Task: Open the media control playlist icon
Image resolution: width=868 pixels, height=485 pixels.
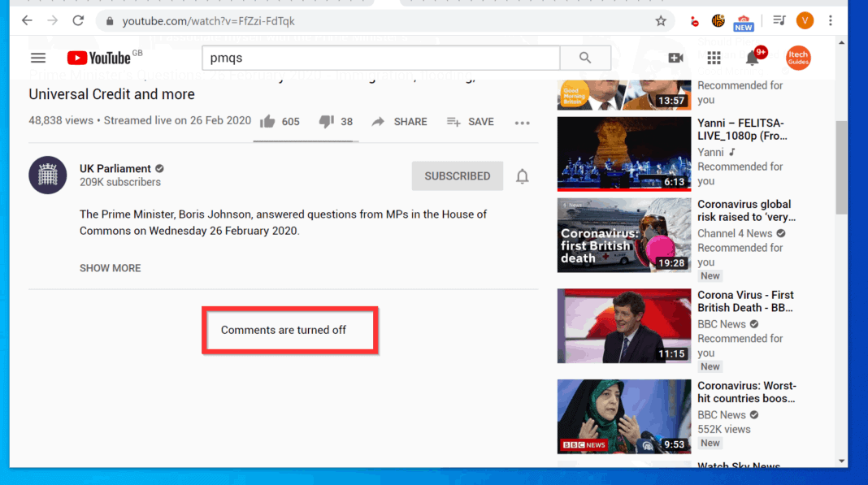Action: [x=779, y=21]
